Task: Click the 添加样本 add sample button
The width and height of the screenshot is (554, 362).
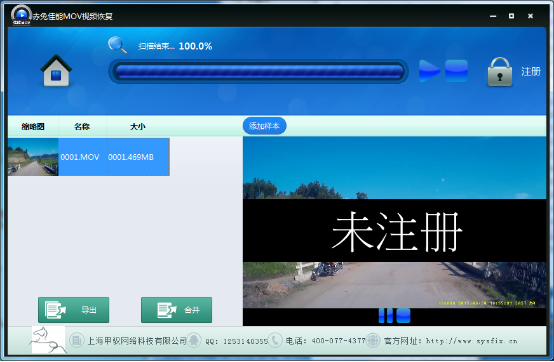Action: (x=264, y=126)
